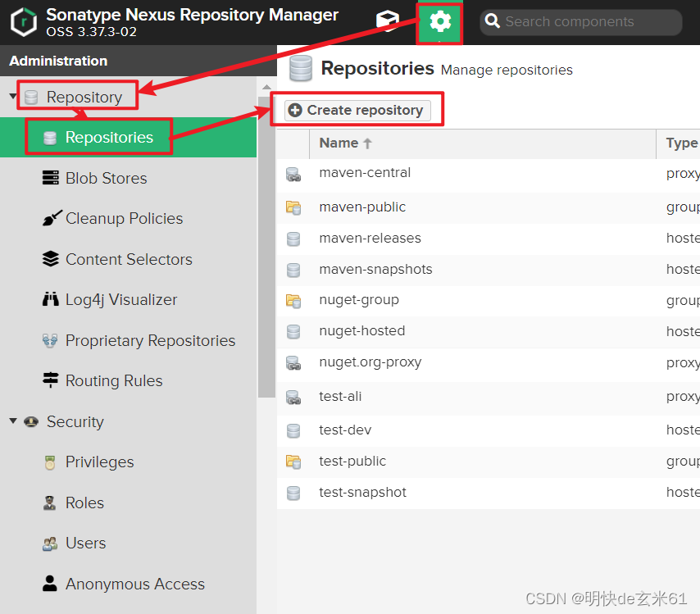The image size is (700, 614).
Task: Select the Security tree node
Action: [x=75, y=421]
